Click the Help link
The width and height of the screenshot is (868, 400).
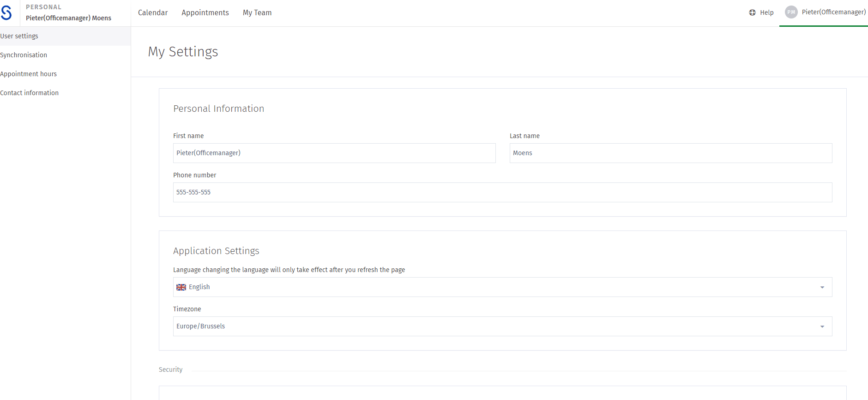click(761, 12)
